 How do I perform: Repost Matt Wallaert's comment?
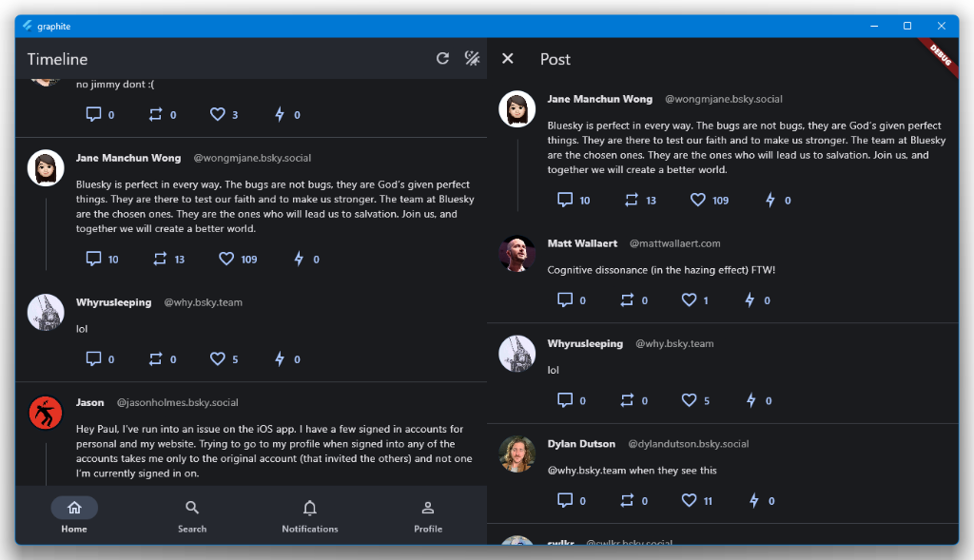627,299
